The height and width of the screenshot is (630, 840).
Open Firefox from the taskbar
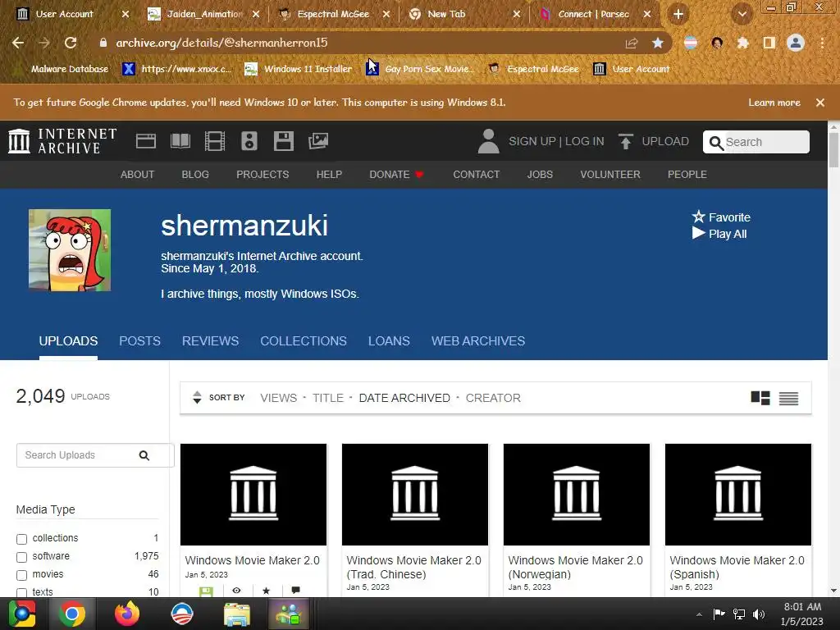point(127,614)
